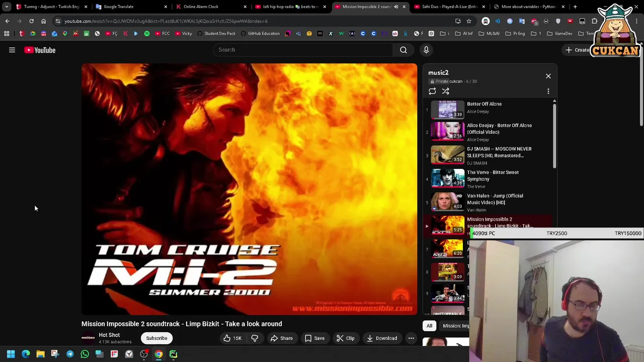Toggle loop playlist
Screen dimensions: 644x362
tap(432, 91)
